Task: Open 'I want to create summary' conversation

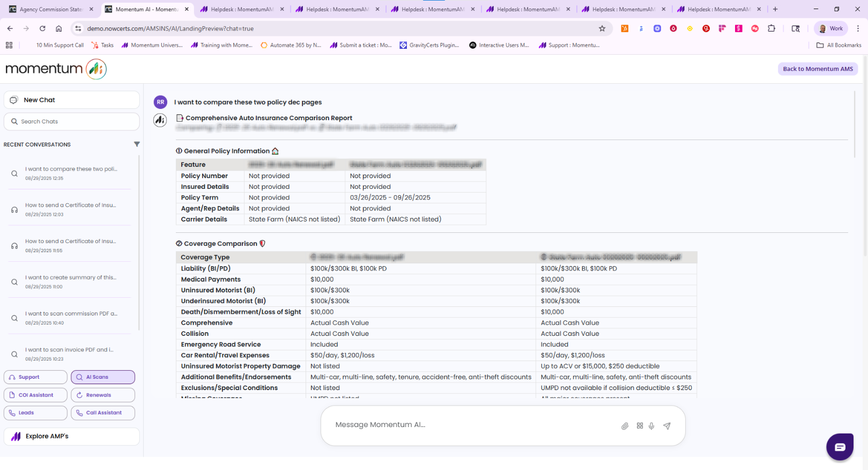Action: (71, 282)
